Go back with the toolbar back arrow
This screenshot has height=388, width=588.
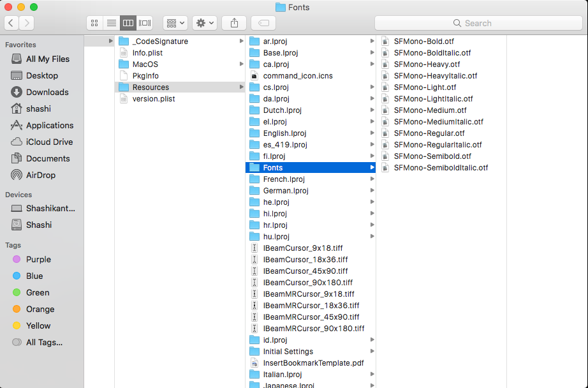pyautogui.click(x=11, y=23)
